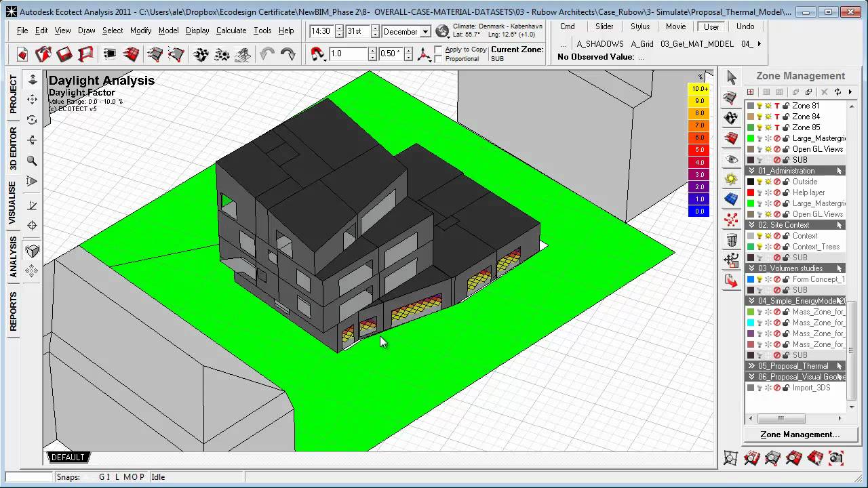
Task: Click the crosshair target view icon
Action: pyautogui.click(x=32, y=226)
